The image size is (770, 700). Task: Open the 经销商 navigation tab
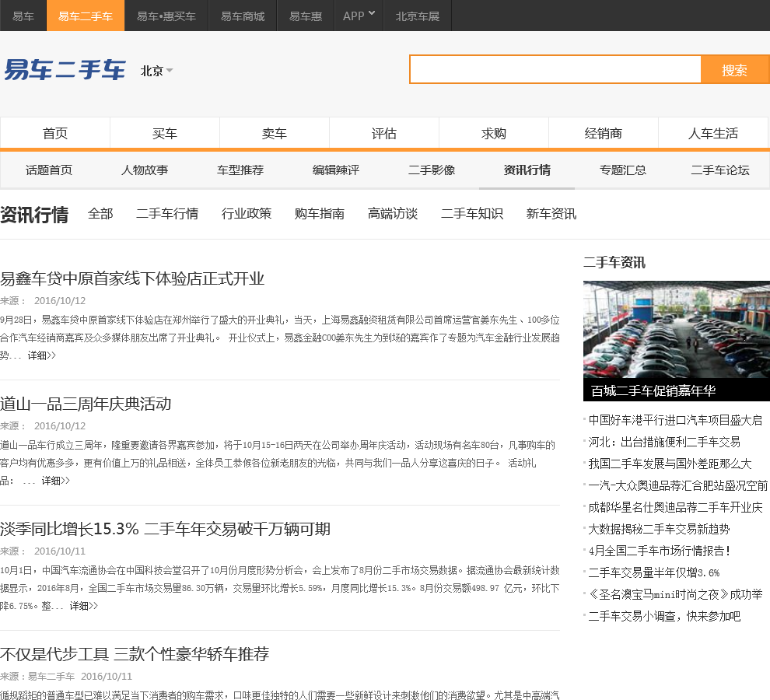(603, 133)
